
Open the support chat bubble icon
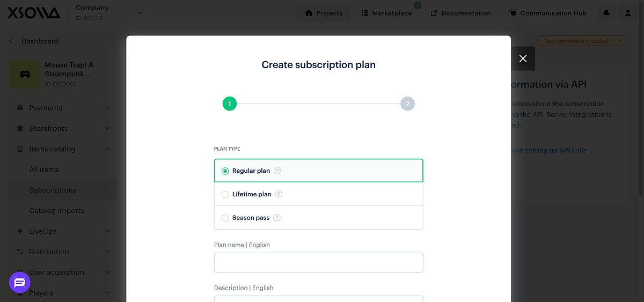click(20, 282)
